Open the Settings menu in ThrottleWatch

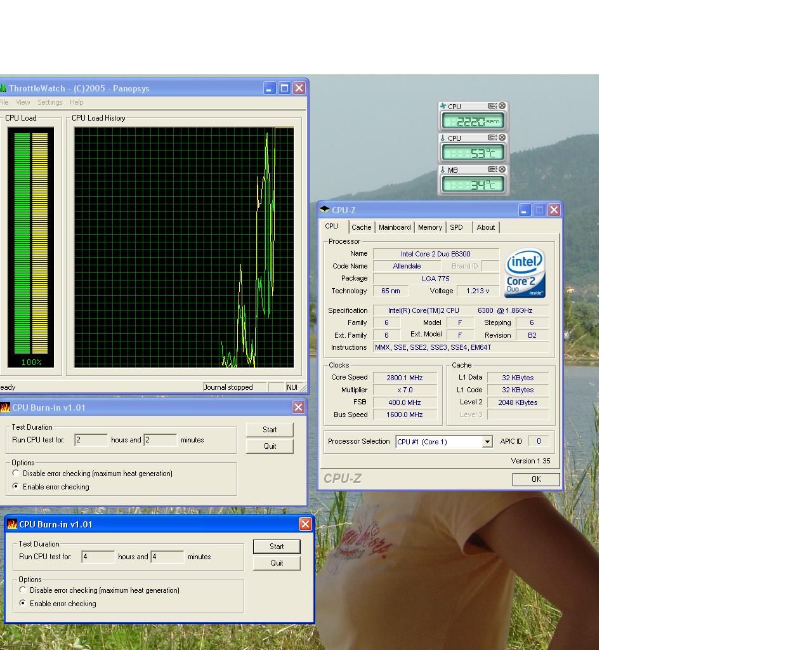pos(49,102)
